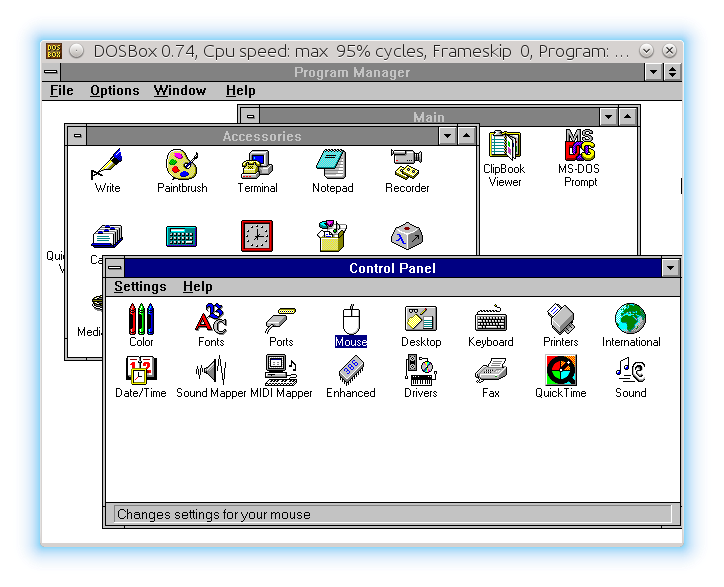Image resolution: width=724 pixels, height=587 pixels.
Task: Select the Cardfile icon in Accessories
Action: 107,237
